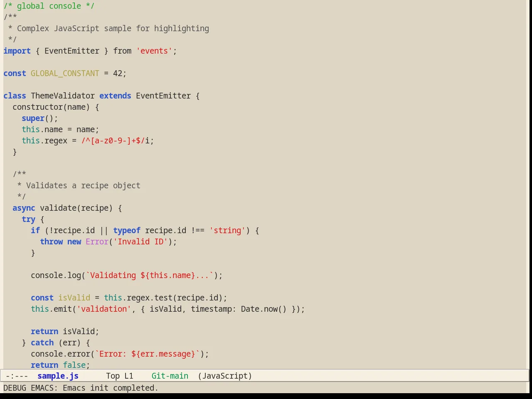The width and height of the screenshot is (532, 399).
Task: Click 'Complex JavaScript sample for highlighting' comment
Action: click(x=113, y=28)
